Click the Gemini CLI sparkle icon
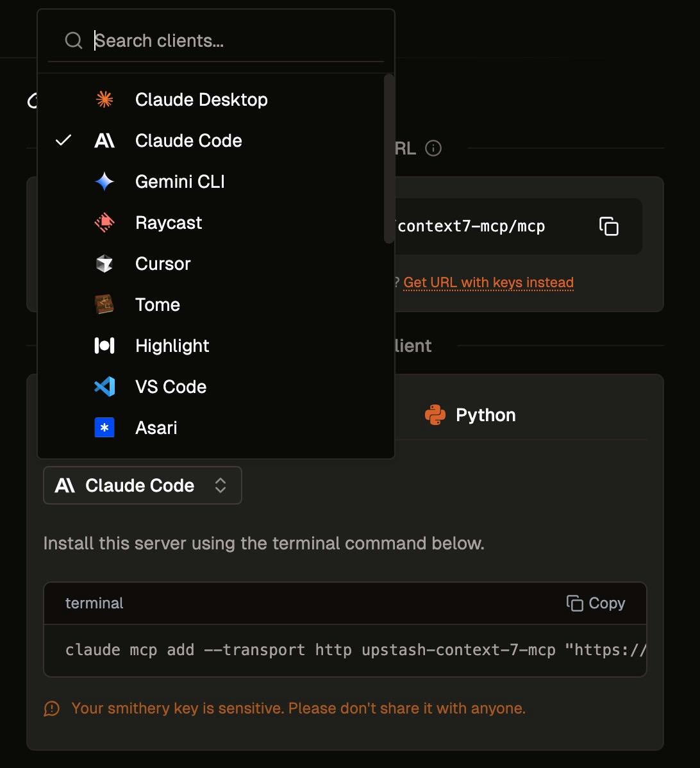 (104, 181)
